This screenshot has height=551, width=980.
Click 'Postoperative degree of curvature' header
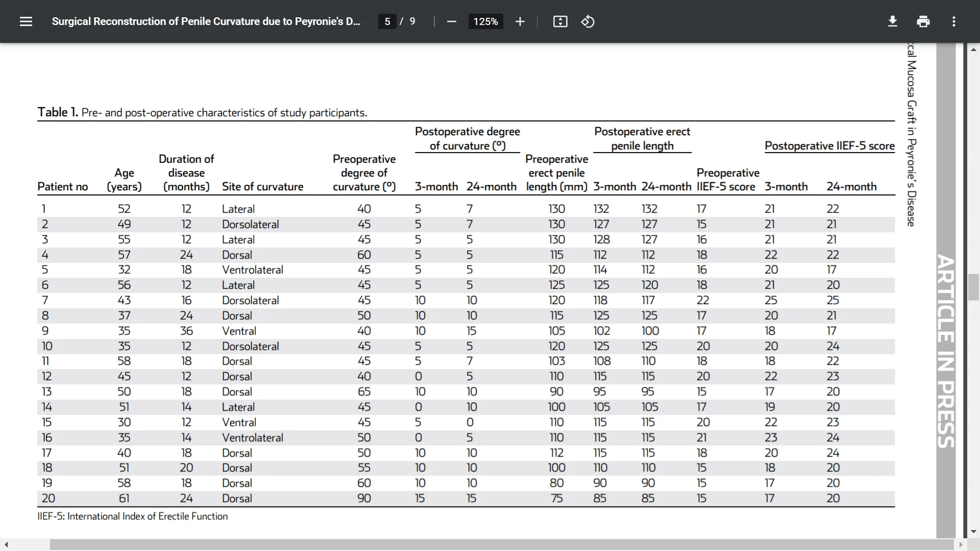(467, 139)
